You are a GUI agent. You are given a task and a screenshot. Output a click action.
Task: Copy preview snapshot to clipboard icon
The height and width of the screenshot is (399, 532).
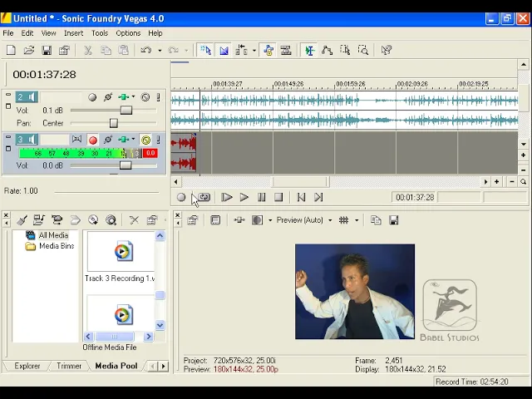coord(376,220)
